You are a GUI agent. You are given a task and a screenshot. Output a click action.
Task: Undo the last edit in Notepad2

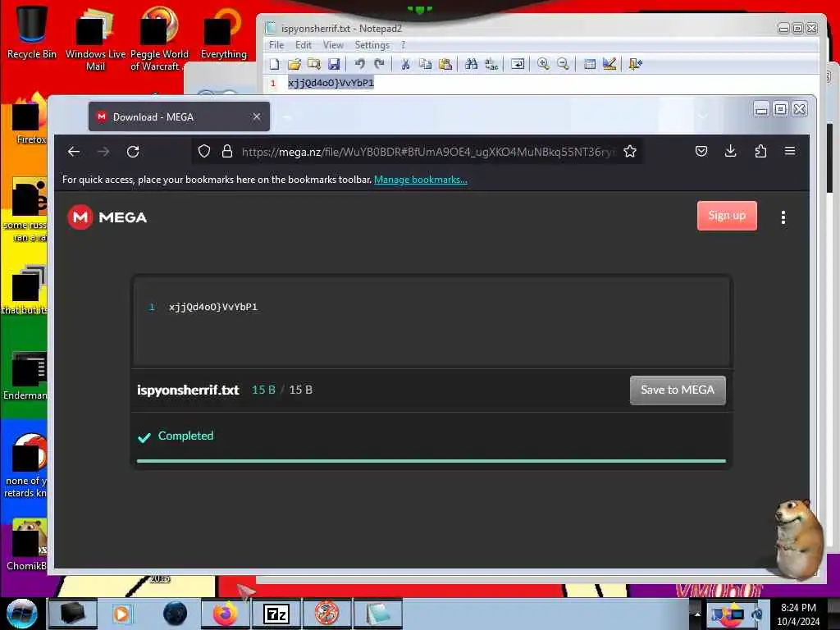click(x=359, y=64)
